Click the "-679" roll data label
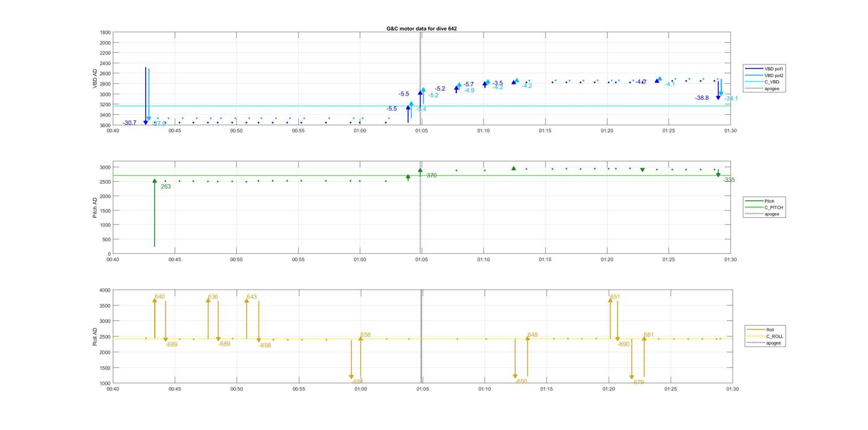This screenshot has width=868, height=430. tap(637, 382)
